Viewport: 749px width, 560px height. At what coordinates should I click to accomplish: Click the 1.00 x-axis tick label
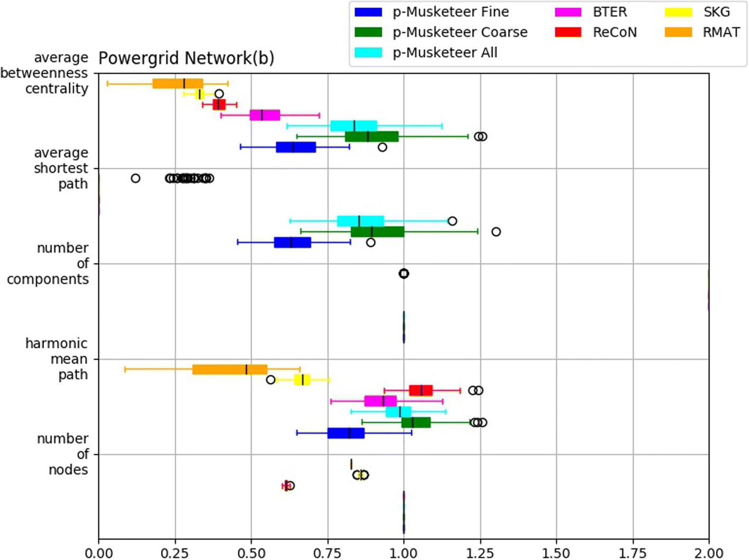pos(404,553)
